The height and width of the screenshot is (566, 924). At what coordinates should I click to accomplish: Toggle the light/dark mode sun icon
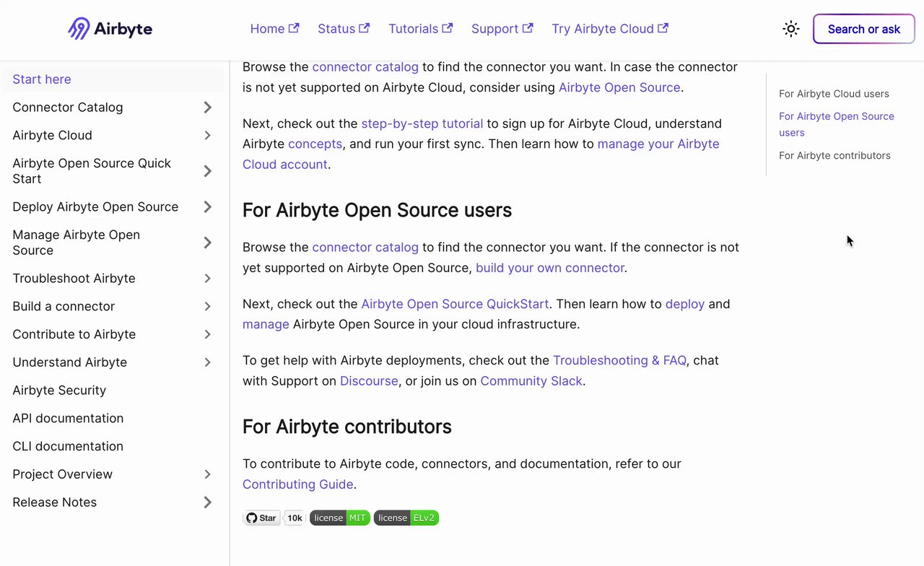point(791,29)
